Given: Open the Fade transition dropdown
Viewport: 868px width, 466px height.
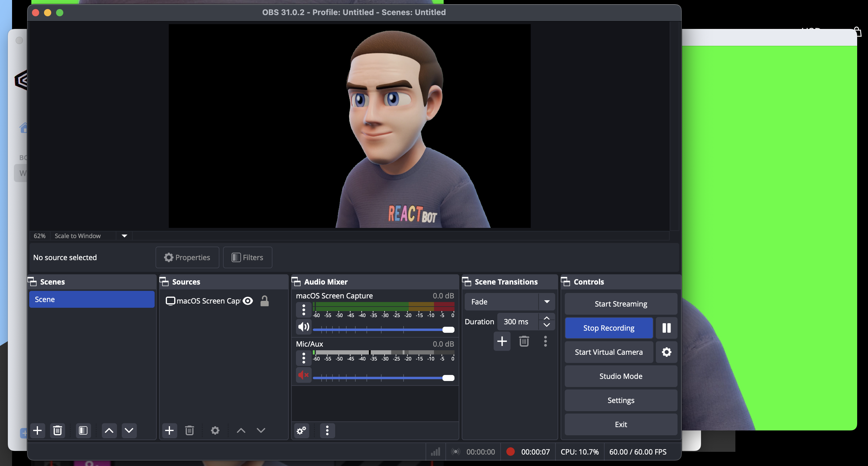Looking at the screenshot, I should (x=547, y=301).
